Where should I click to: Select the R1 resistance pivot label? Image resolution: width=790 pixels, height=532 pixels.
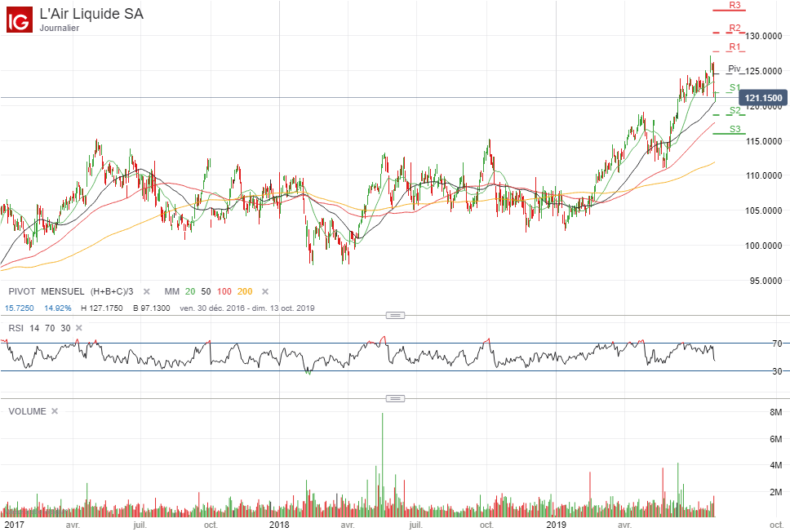[x=735, y=47]
